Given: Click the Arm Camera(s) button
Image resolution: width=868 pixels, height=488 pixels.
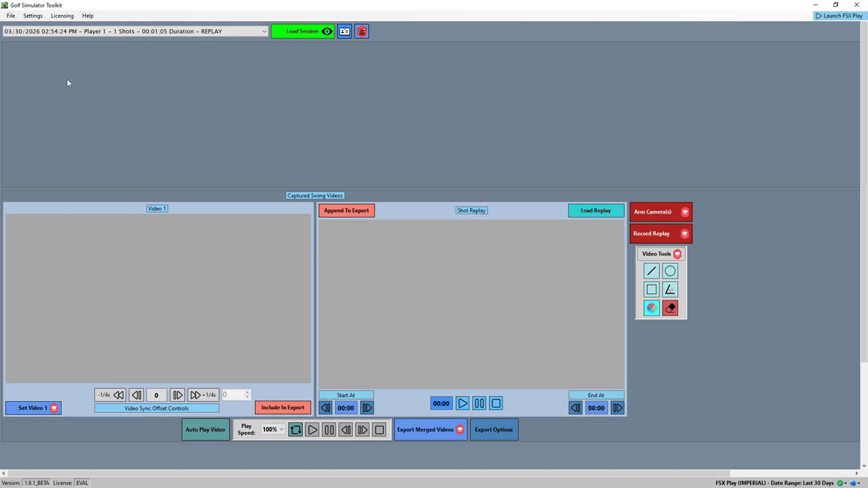Looking at the screenshot, I should point(661,212).
